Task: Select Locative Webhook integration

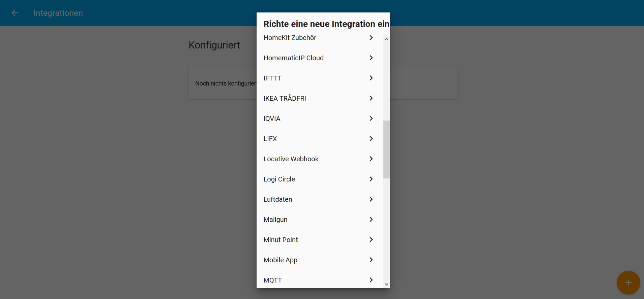Action: pyautogui.click(x=291, y=159)
